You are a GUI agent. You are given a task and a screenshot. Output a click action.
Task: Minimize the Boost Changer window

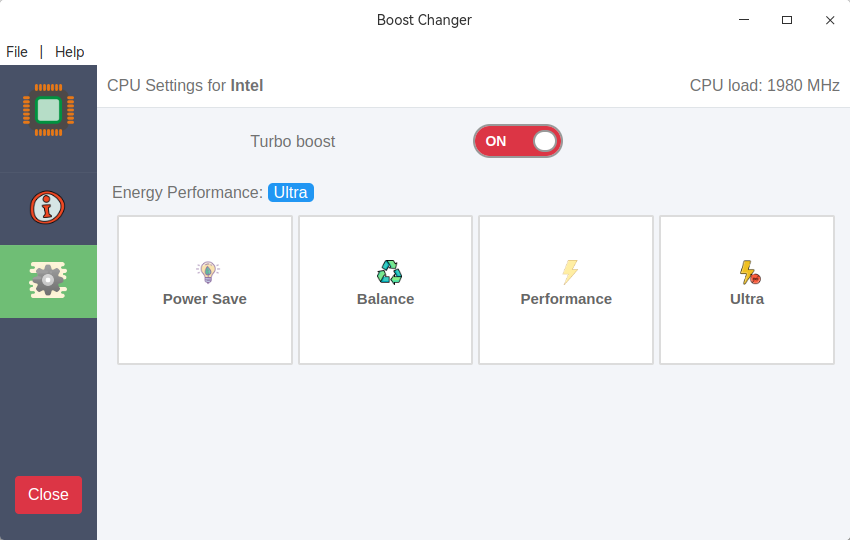coord(744,20)
